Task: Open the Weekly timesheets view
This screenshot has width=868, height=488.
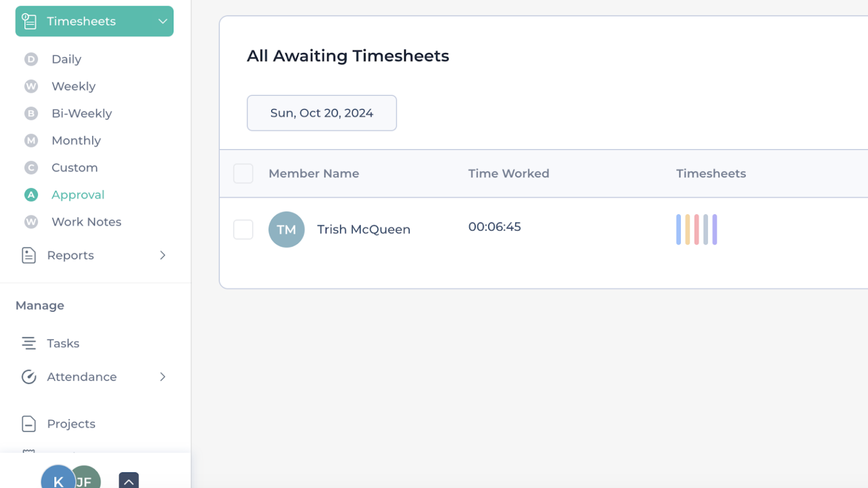Action: pyautogui.click(x=73, y=86)
